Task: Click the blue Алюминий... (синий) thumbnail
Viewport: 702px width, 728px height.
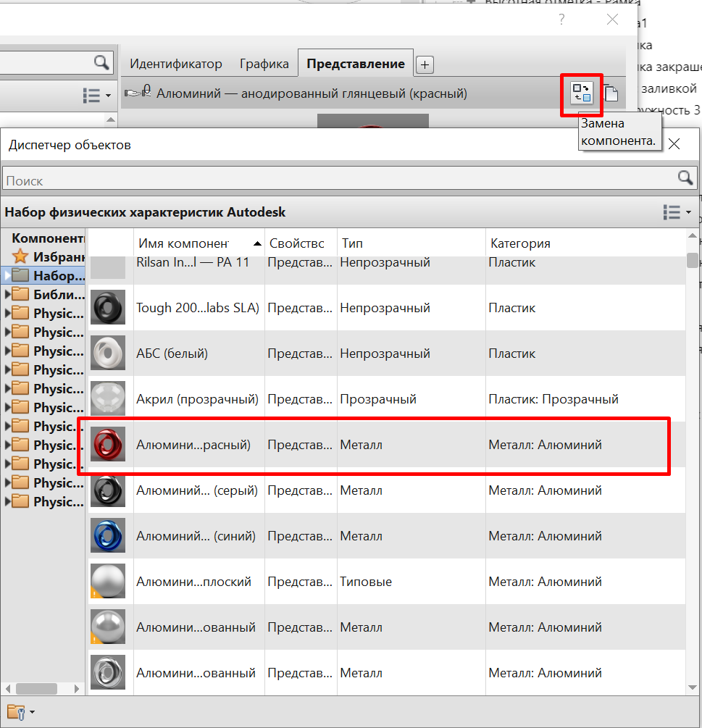Action: click(x=108, y=535)
